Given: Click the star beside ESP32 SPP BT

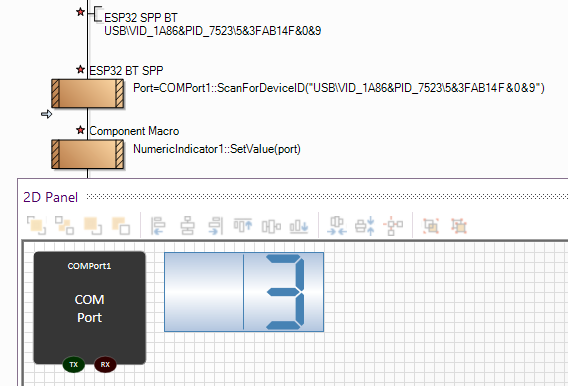Looking at the screenshot, I should [80, 12].
